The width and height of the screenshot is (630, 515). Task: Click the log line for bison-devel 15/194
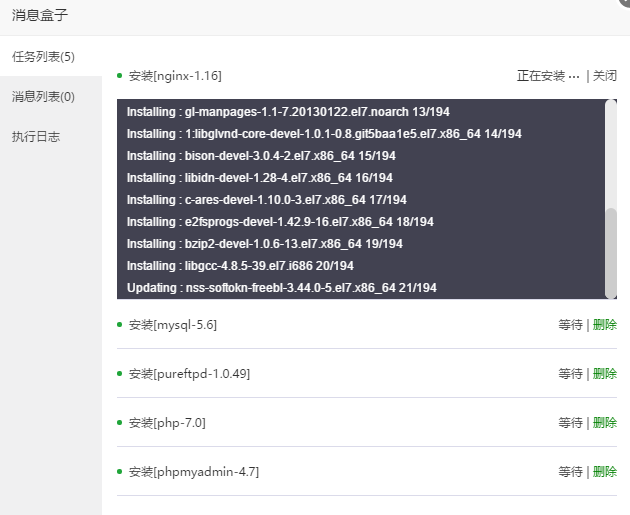click(x=261, y=156)
